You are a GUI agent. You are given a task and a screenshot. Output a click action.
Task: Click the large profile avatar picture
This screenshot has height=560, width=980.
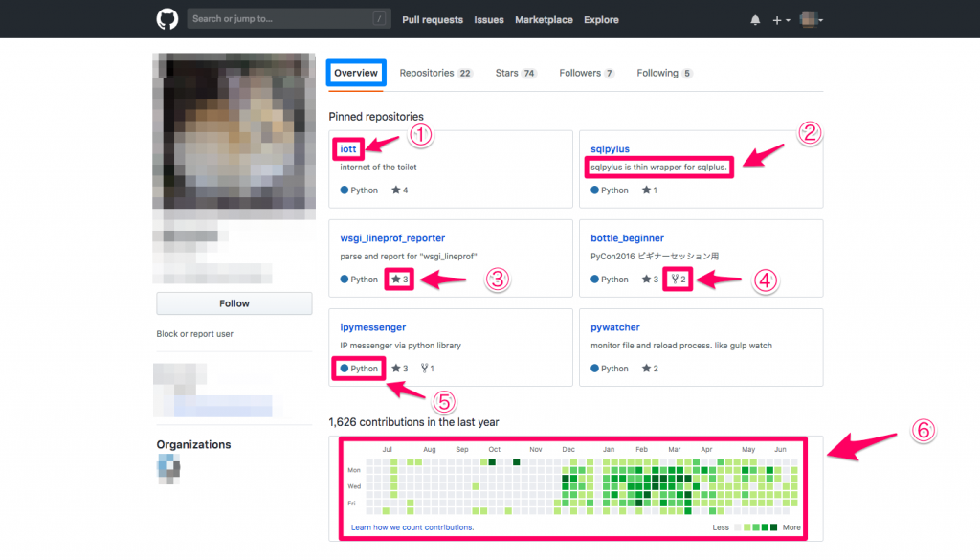tap(234, 134)
